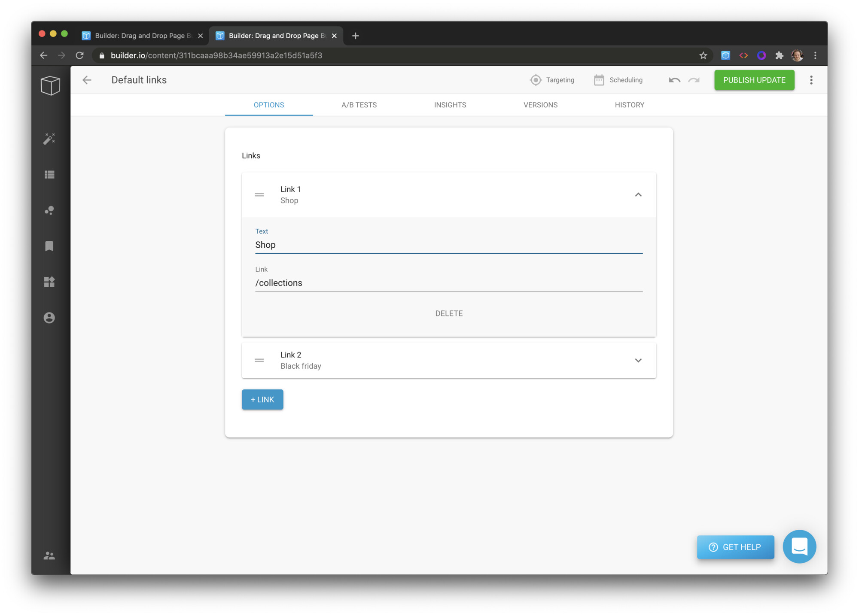
Task: Open the content list sidebar icon
Action: click(49, 175)
